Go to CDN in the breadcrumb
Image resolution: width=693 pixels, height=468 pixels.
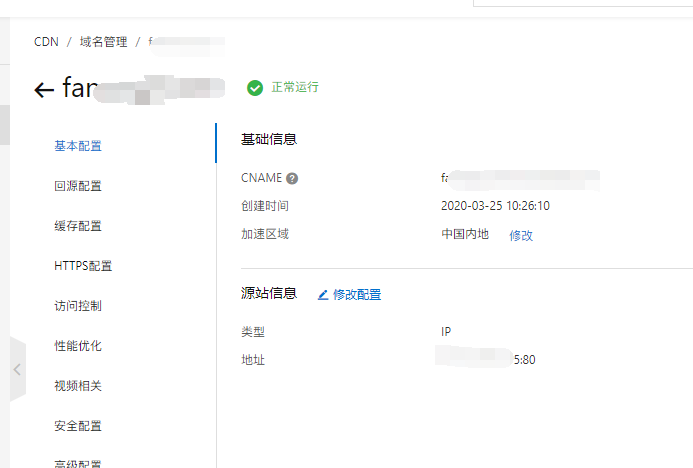pos(46,42)
